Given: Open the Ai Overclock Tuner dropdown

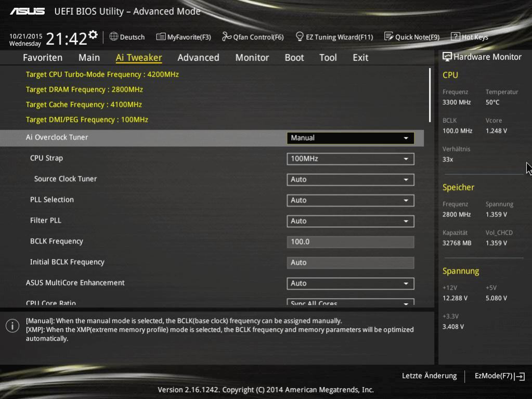Looking at the screenshot, I should [351, 138].
